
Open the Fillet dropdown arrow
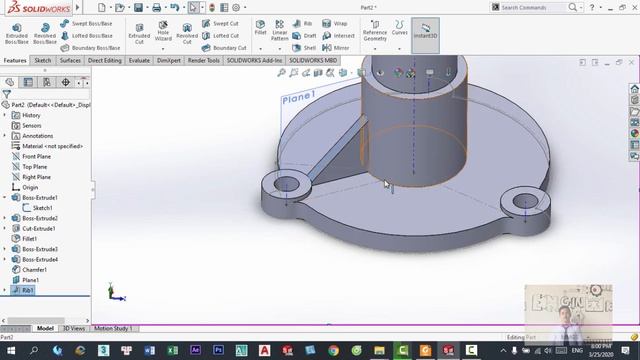coord(260,49)
